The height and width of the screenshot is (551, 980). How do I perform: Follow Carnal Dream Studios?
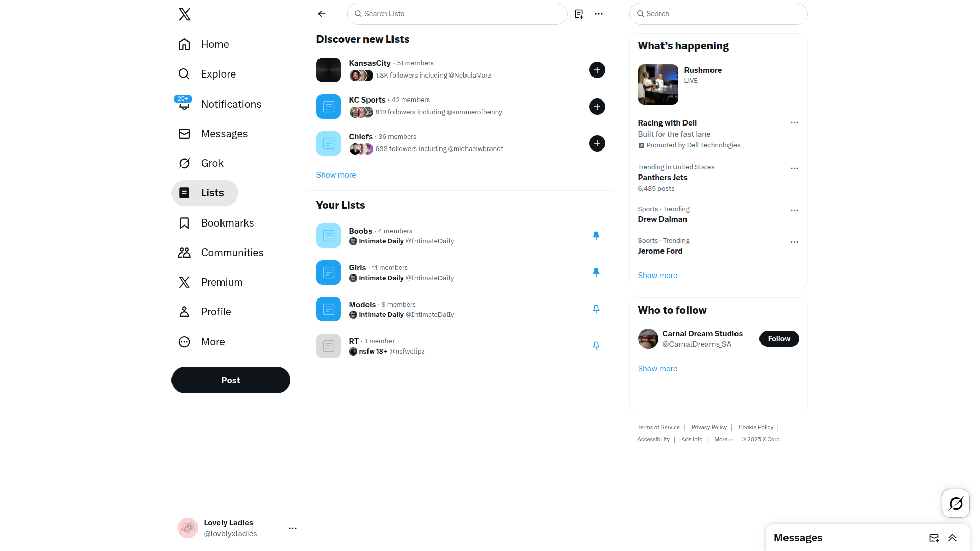coord(779,339)
